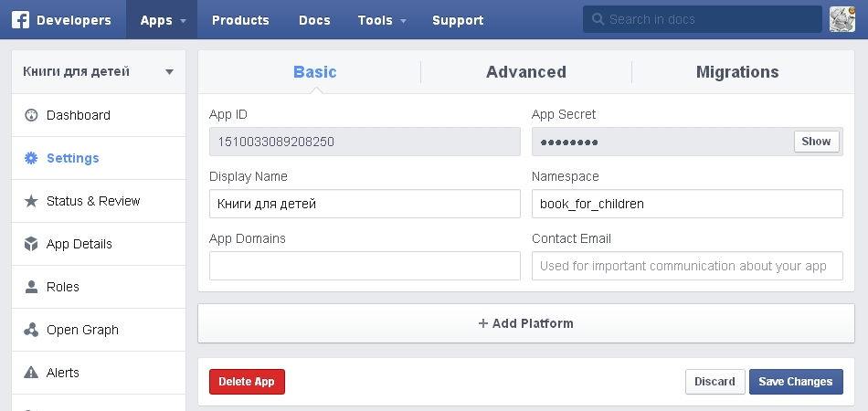Open the Docs menu item
Screen dimensions: 868x411
coord(313,20)
